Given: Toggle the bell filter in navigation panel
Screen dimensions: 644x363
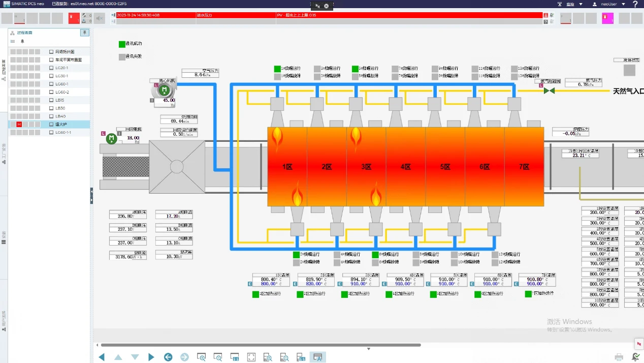Looking at the screenshot, I should tap(22, 41).
